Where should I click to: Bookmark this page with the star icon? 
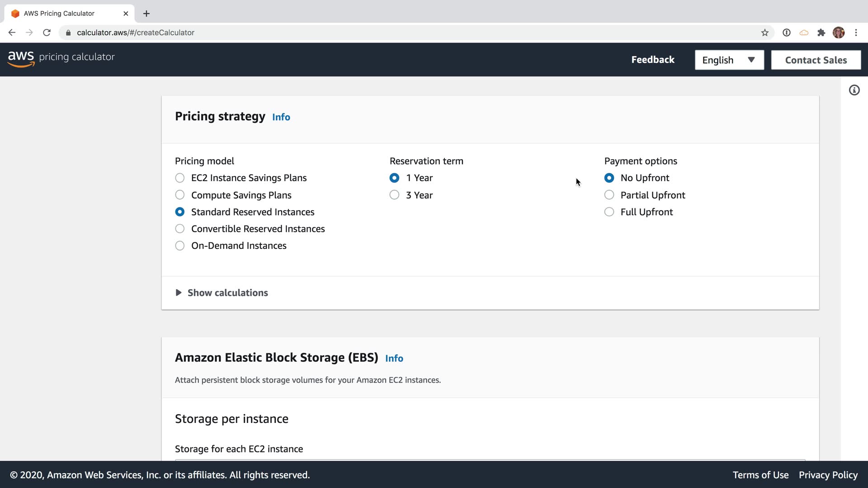coord(764,33)
